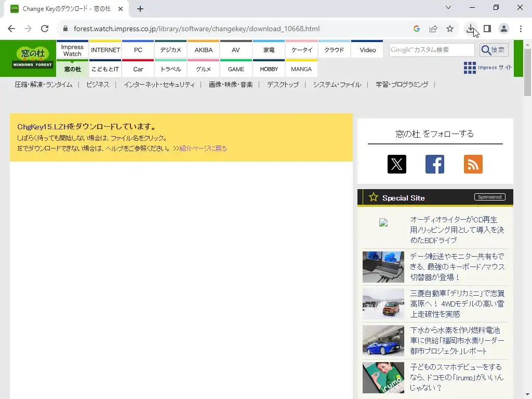The image size is (532, 399).
Task: Open the RSS feed icon
Action: click(x=473, y=164)
